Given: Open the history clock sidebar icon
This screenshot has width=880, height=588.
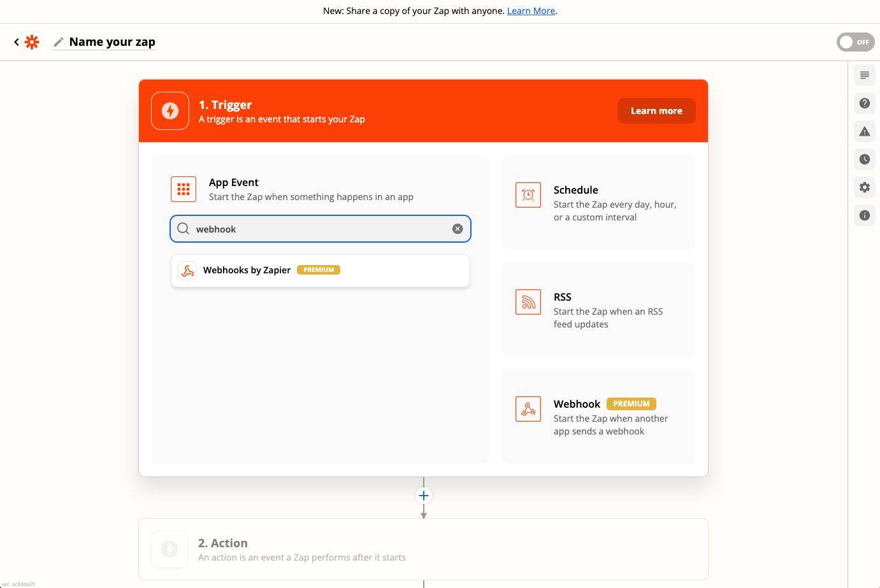Looking at the screenshot, I should (865, 159).
